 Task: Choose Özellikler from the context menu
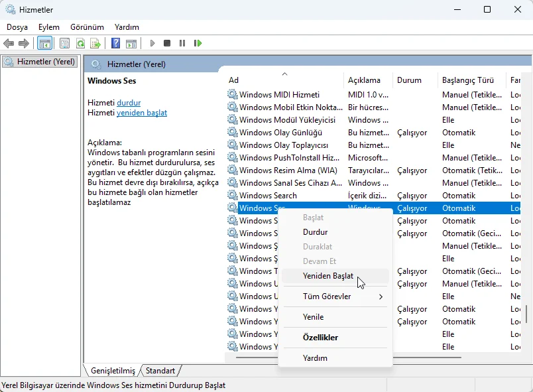point(335,338)
